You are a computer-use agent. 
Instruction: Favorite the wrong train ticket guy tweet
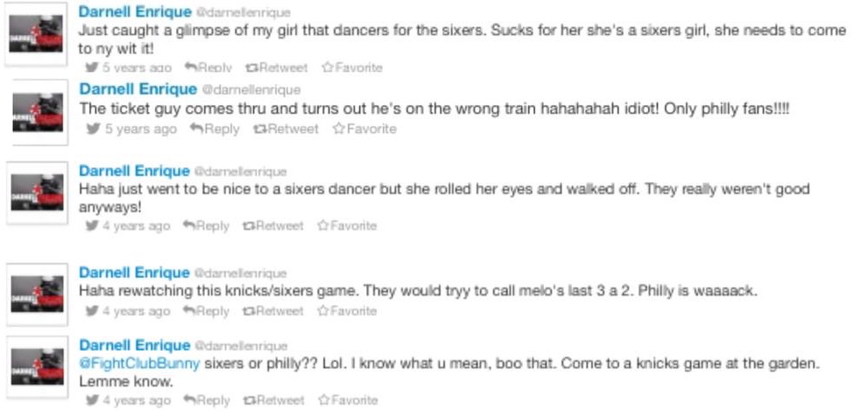(x=363, y=129)
